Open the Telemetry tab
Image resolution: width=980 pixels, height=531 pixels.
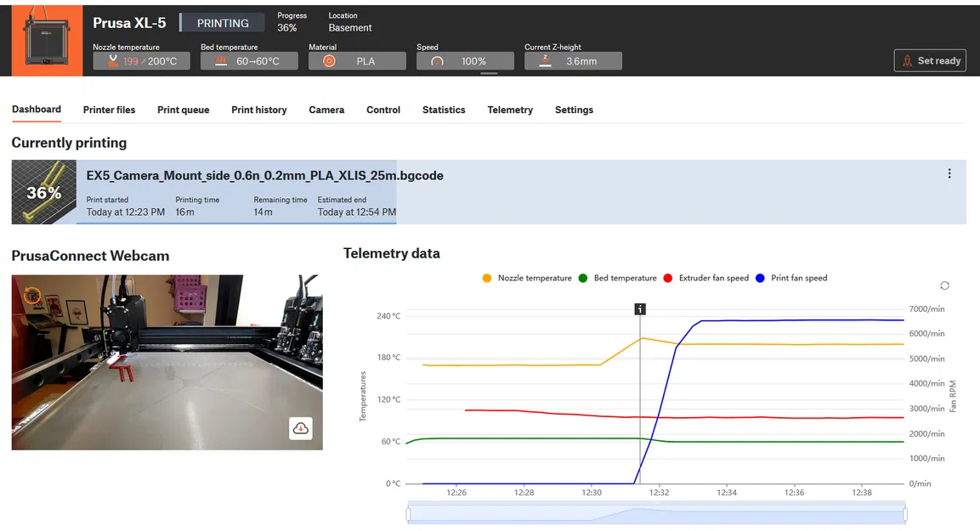tap(509, 110)
